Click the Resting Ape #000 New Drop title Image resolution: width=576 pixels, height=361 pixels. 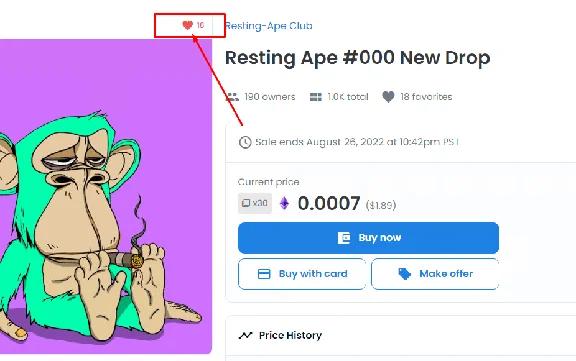point(357,58)
